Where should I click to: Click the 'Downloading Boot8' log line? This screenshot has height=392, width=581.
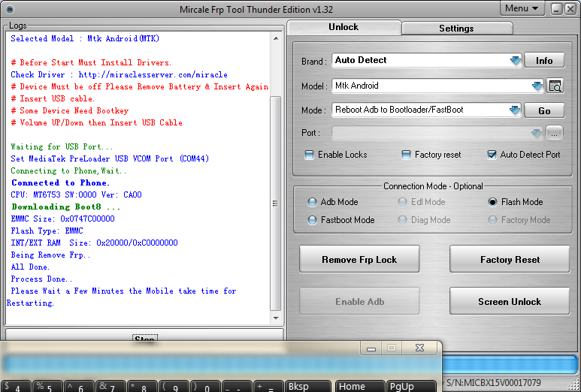65,207
